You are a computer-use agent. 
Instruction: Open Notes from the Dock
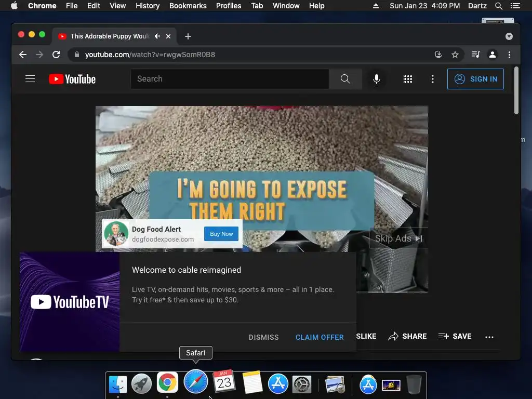[x=252, y=382]
